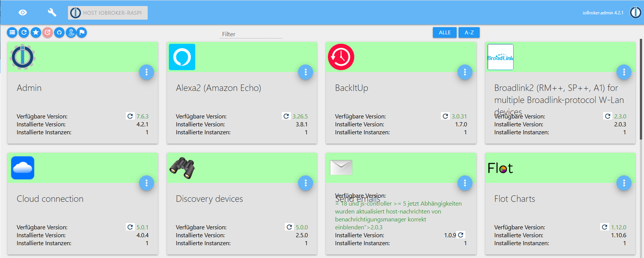The width and height of the screenshot is (644, 258).
Task: Click the BackItUp red clock logo
Action: [341, 57]
